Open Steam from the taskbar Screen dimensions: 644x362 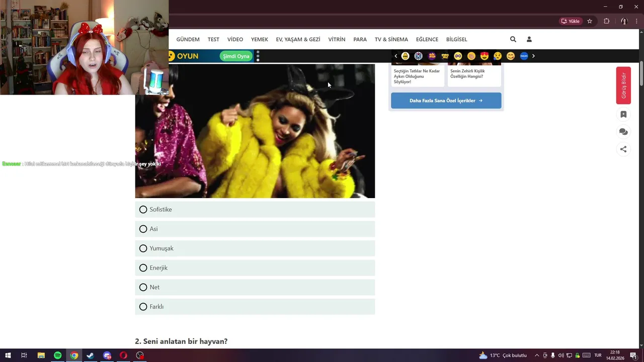click(x=91, y=355)
